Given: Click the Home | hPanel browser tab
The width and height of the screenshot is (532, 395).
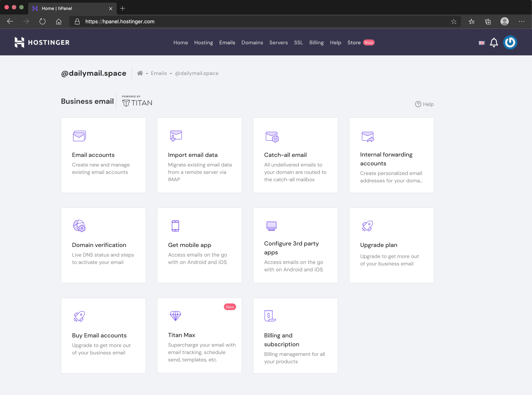Looking at the screenshot, I should (x=73, y=8).
